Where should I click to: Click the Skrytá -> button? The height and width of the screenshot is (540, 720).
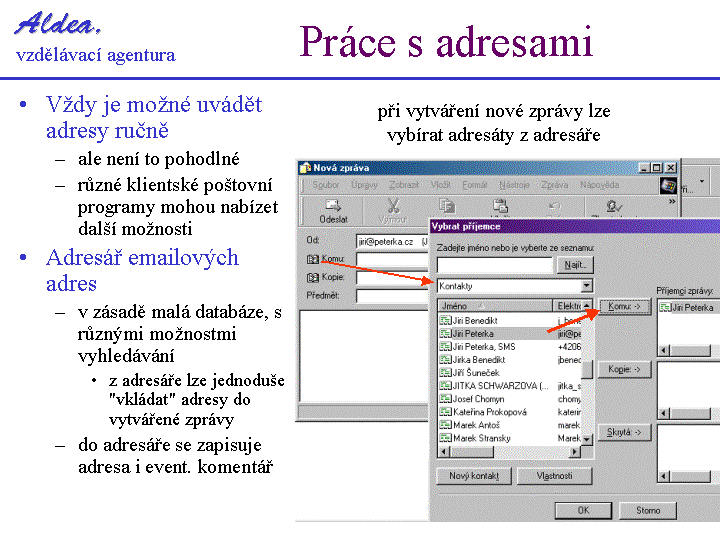pyautogui.click(x=624, y=433)
